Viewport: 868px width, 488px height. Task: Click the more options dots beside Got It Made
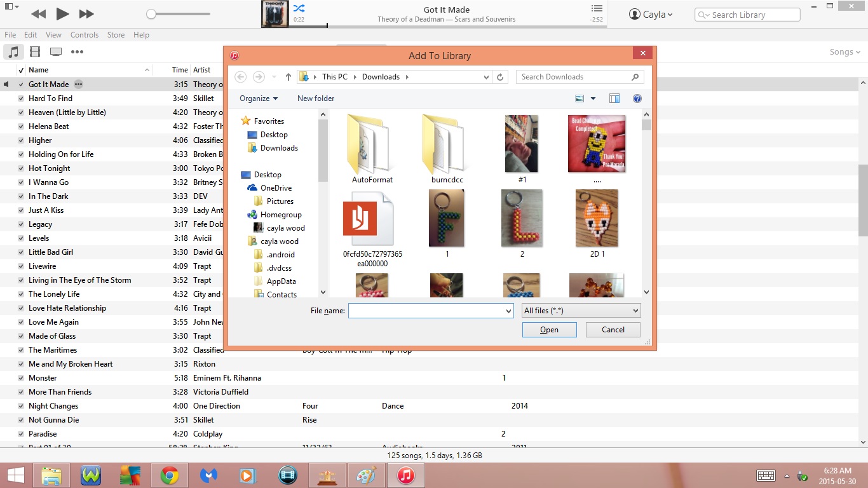[78, 84]
